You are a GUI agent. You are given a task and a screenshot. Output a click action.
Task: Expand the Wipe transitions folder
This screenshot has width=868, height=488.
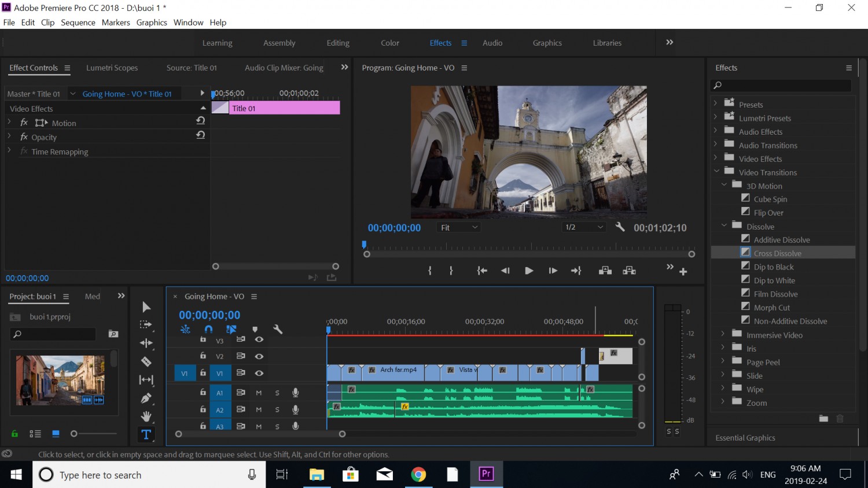coord(723,389)
